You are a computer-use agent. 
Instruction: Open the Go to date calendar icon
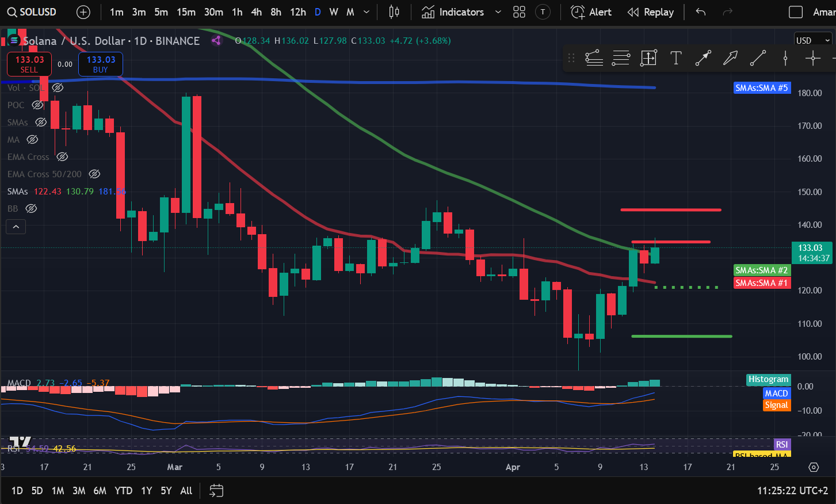pyautogui.click(x=216, y=491)
